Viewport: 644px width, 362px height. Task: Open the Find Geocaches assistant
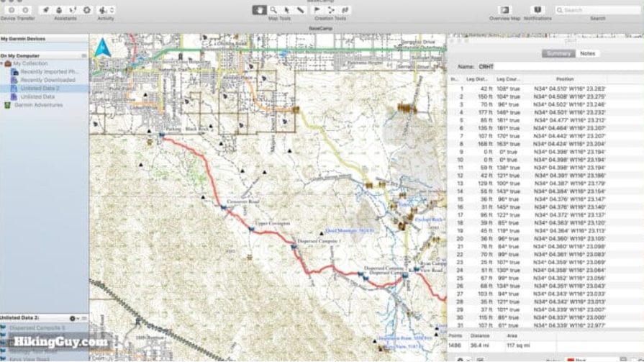[59, 10]
